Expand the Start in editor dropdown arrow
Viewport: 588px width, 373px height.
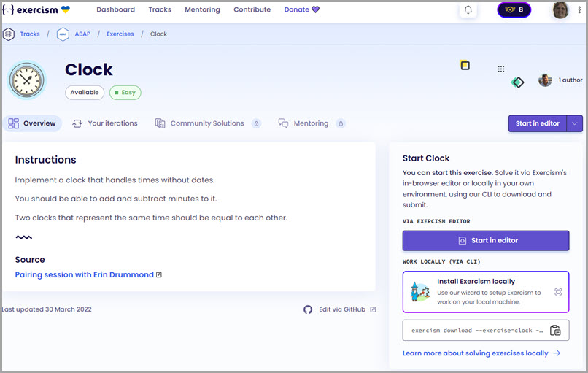tap(575, 123)
